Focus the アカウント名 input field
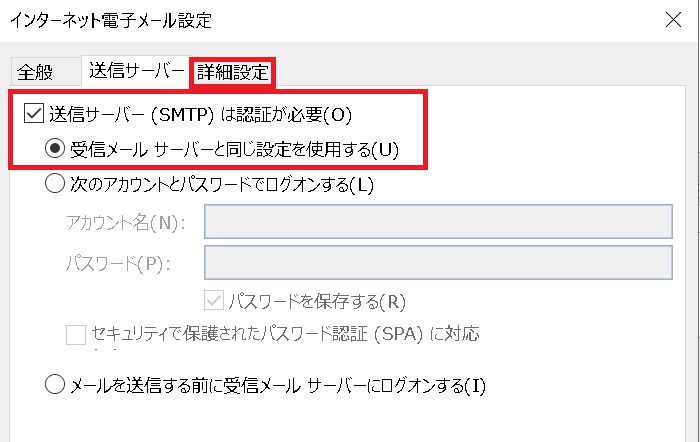The height and width of the screenshot is (442, 700). pyautogui.click(x=438, y=221)
